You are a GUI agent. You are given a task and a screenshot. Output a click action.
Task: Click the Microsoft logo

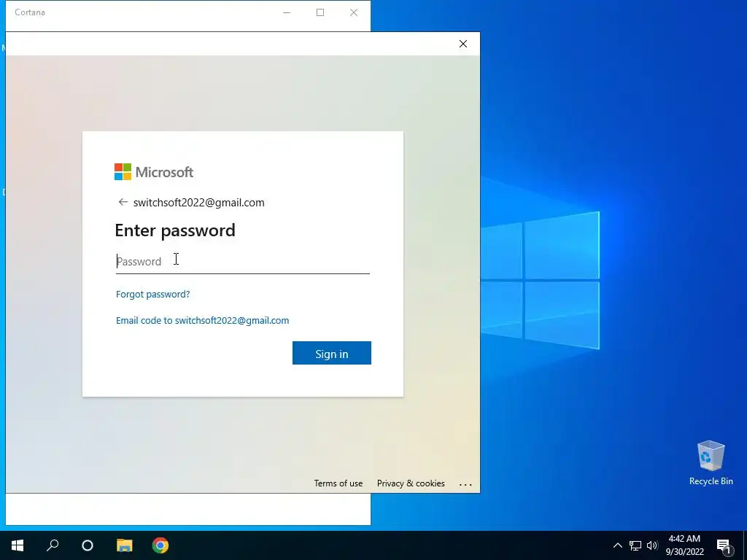coord(154,172)
